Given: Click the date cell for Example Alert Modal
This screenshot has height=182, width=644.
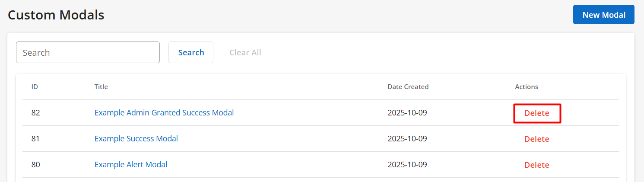Looking at the screenshot, I should coord(407,165).
